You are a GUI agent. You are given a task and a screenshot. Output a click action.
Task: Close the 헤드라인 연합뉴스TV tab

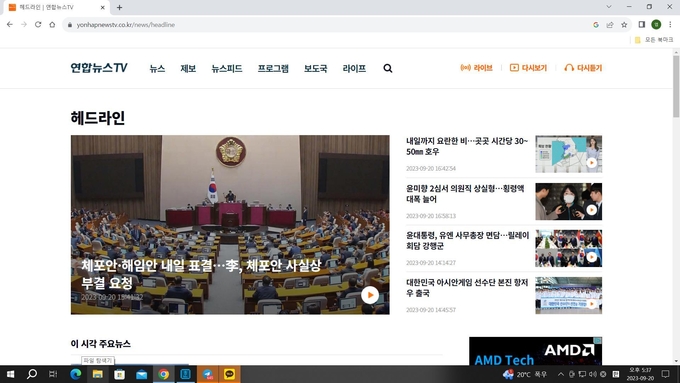(103, 7)
